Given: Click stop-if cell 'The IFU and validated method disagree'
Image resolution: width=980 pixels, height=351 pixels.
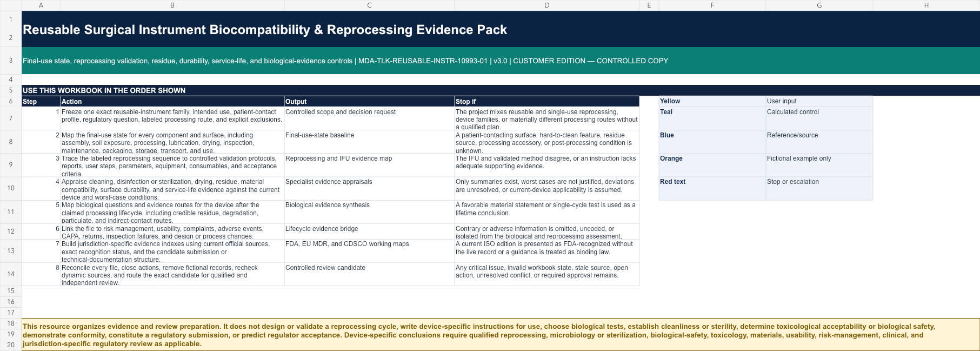Looking at the screenshot, I should (547, 165).
